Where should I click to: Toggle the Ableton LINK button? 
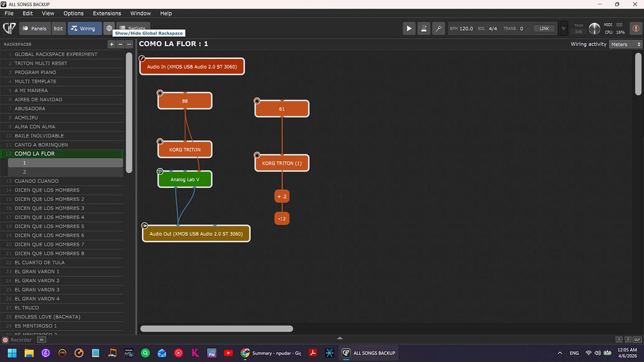click(x=544, y=29)
